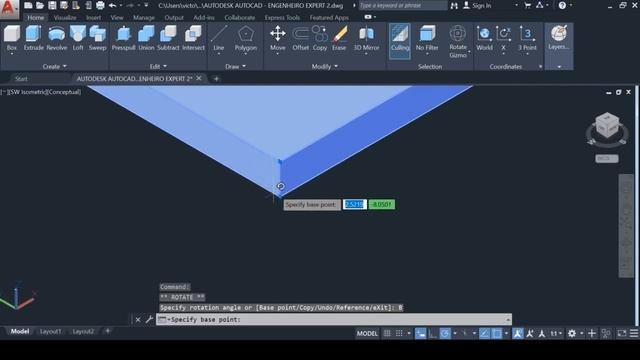Run the Intersect operation
The height and width of the screenshot is (360, 640).
click(x=193, y=38)
